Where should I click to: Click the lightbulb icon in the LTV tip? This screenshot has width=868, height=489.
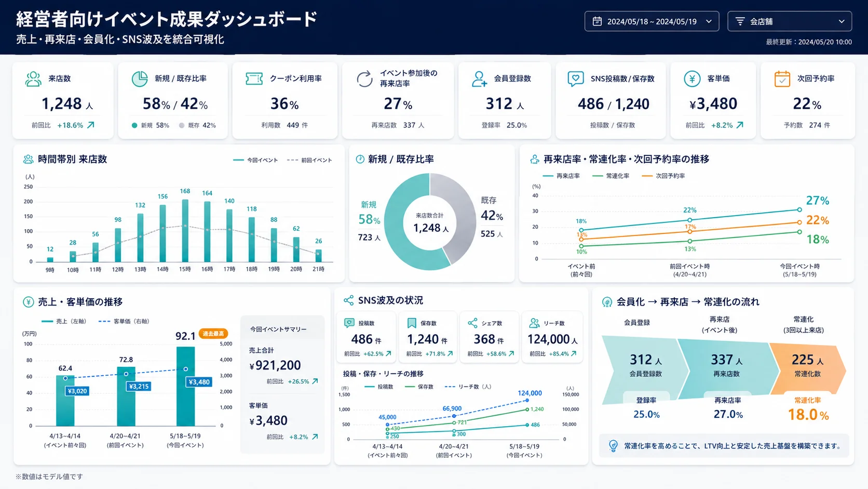[x=613, y=446]
